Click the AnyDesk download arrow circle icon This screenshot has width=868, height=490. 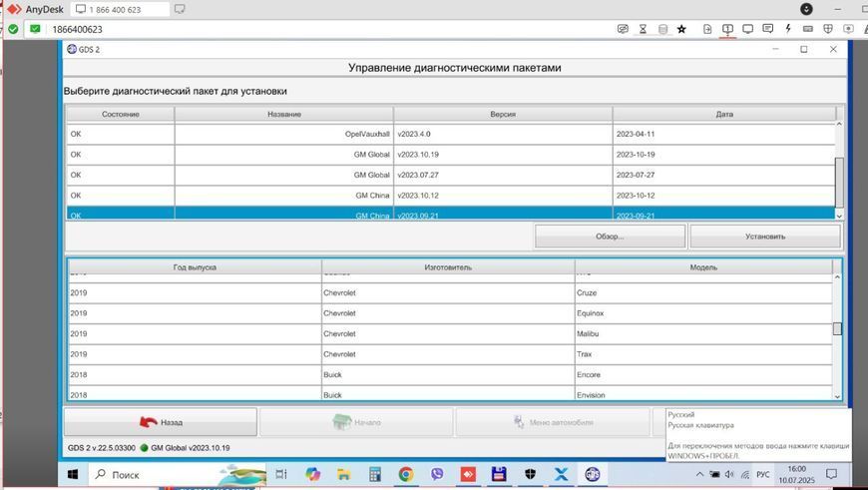point(806,9)
